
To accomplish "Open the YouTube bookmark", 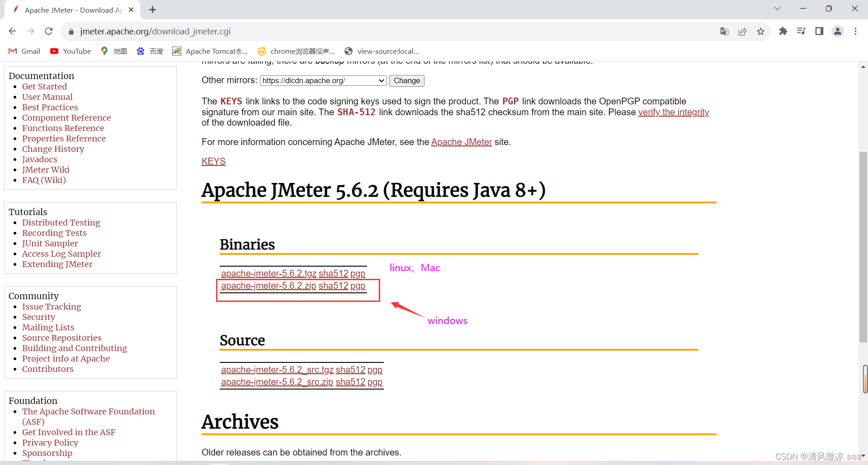I will (x=71, y=51).
